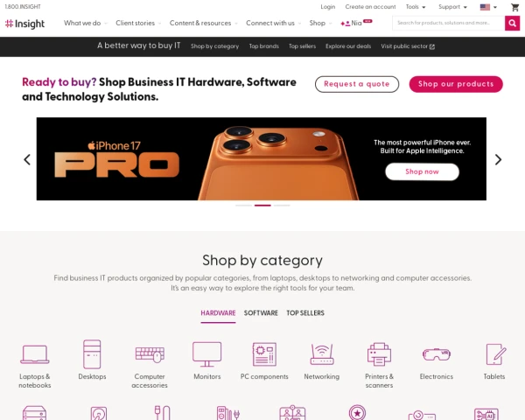Image resolution: width=525 pixels, height=420 pixels.
Task: Expand the country flag selector
Action: point(488,7)
